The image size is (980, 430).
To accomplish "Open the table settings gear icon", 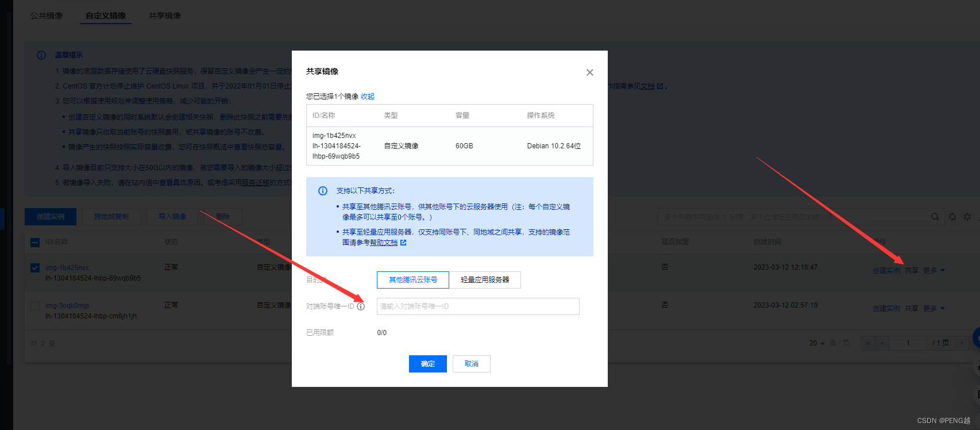I will pyautogui.click(x=967, y=217).
